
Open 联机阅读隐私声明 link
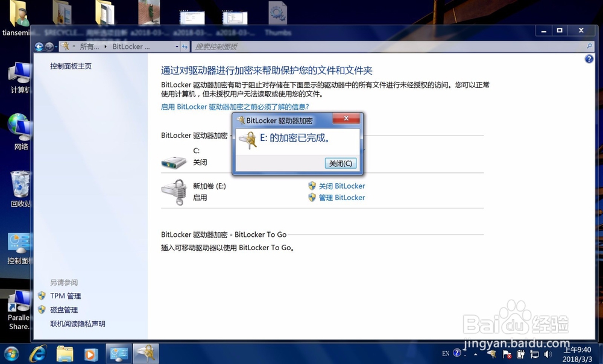77,324
